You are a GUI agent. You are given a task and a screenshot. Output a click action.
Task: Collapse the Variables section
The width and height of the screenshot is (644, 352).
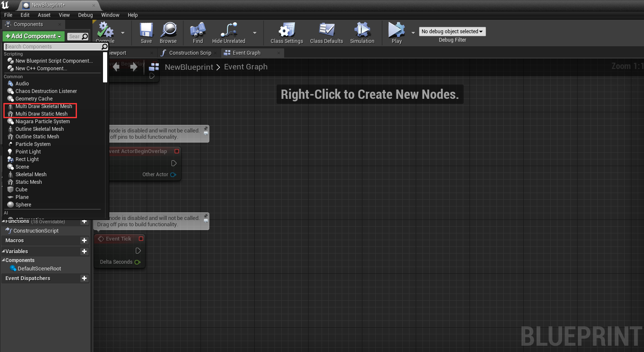(x=3, y=251)
